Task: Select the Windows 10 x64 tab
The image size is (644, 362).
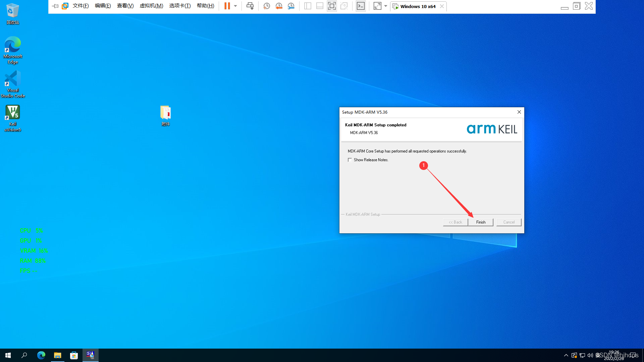Action: tap(417, 6)
